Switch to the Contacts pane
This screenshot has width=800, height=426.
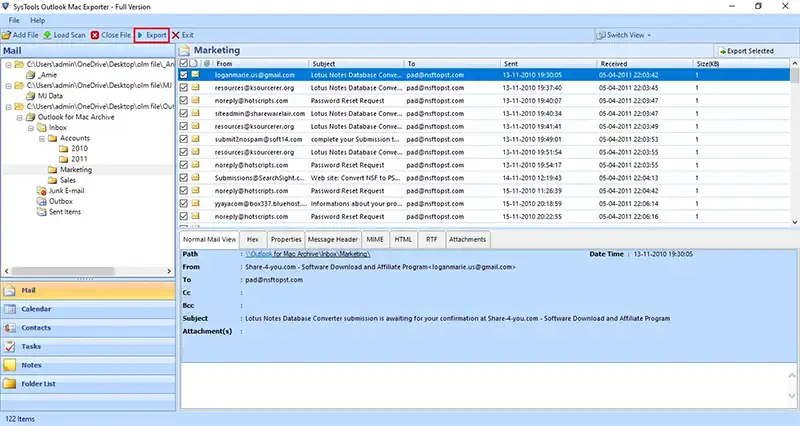click(x=88, y=328)
